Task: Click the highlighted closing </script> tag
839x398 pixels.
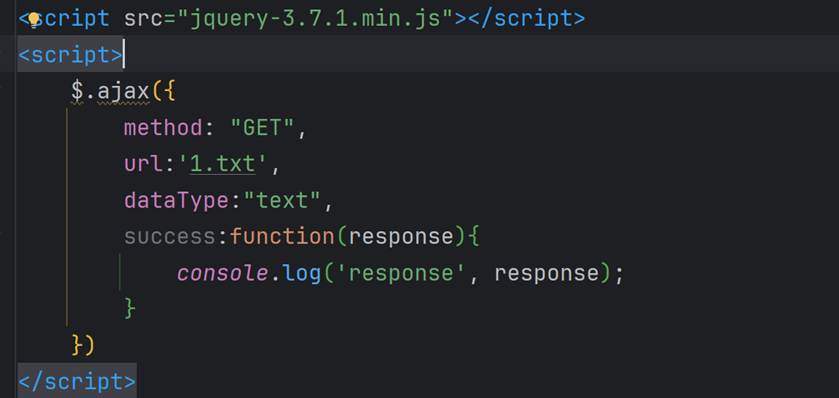Action: (77, 381)
